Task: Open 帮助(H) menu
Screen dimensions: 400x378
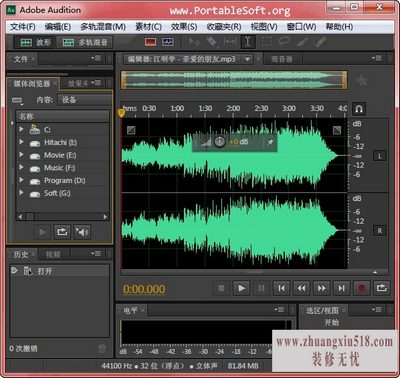Action: [339, 27]
